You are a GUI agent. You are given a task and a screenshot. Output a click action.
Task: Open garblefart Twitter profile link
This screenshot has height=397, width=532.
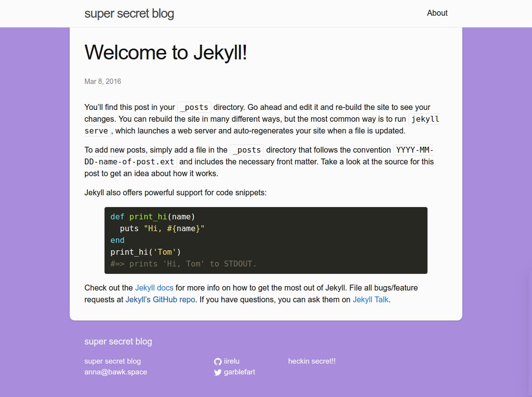click(239, 372)
